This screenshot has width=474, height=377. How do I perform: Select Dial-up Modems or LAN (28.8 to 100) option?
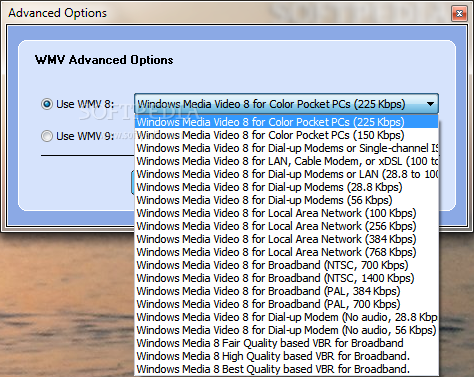[x=286, y=174]
